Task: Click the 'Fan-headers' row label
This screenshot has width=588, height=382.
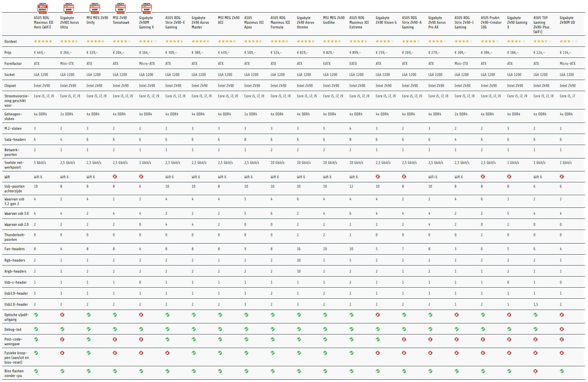Action: point(14,249)
